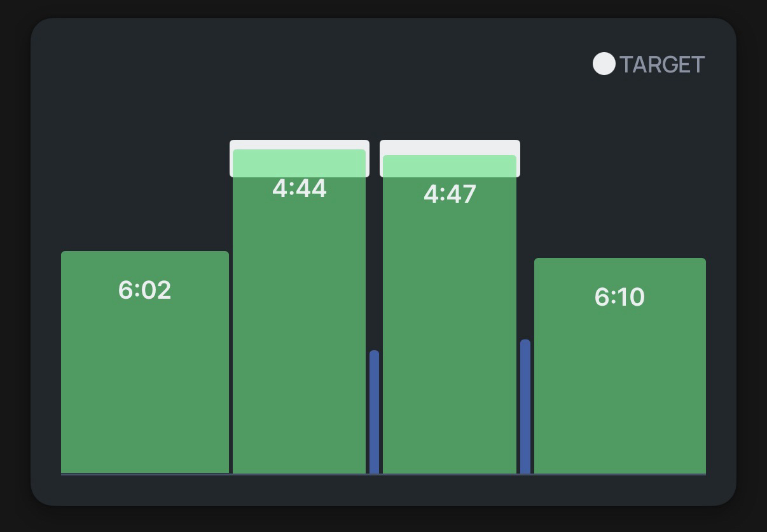Click blue recovery bar between 4:44 and 4:47
Screen dimensions: 767x532
(374, 412)
